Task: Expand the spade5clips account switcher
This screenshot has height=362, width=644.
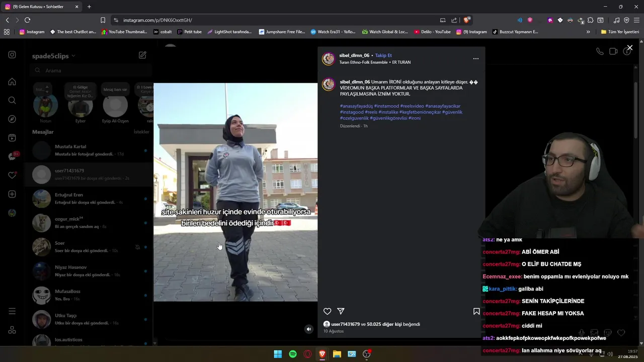Action: tap(53, 56)
